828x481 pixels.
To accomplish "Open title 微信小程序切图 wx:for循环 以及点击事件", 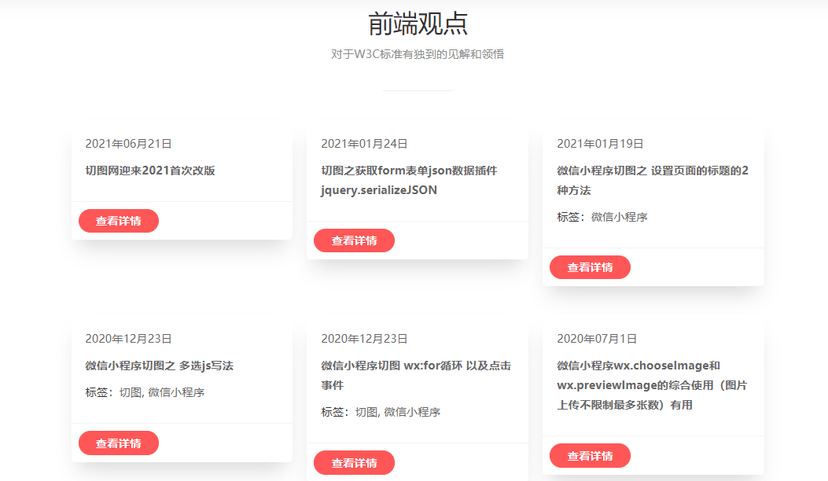I will [x=416, y=375].
